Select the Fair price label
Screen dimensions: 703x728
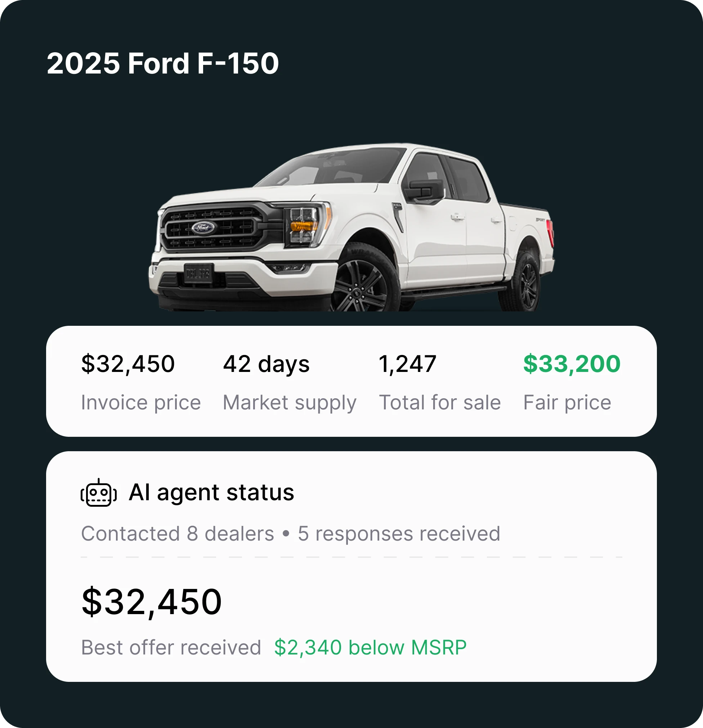[568, 401]
